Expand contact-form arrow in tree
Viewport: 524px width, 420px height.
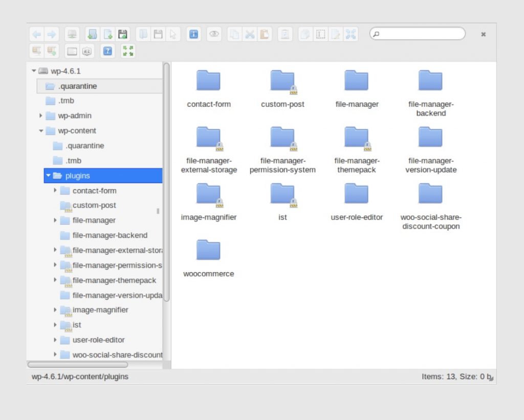pyautogui.click(x=55, y=190)
